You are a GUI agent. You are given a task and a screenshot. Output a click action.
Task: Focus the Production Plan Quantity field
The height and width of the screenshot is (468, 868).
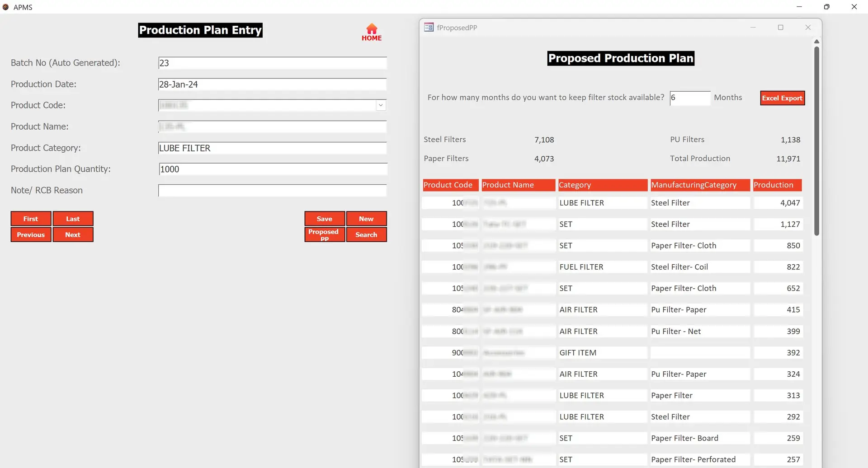click(273, 169)
